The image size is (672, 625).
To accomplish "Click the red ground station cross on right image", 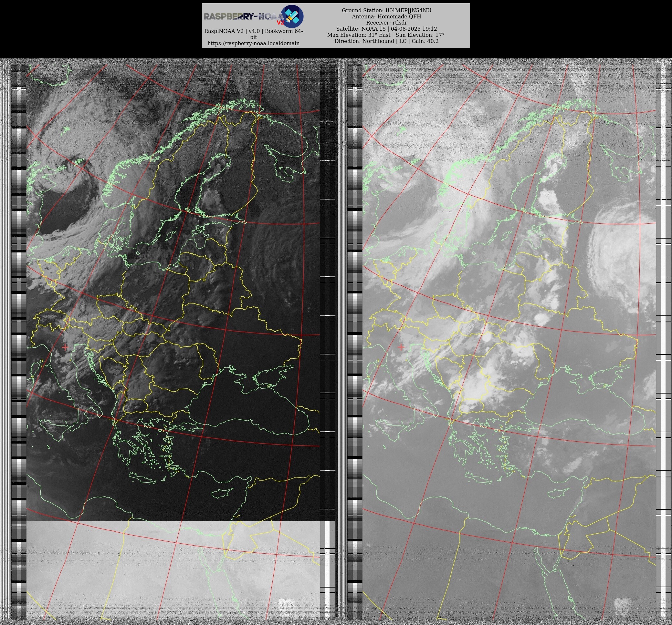I will [x=401, y=347].
